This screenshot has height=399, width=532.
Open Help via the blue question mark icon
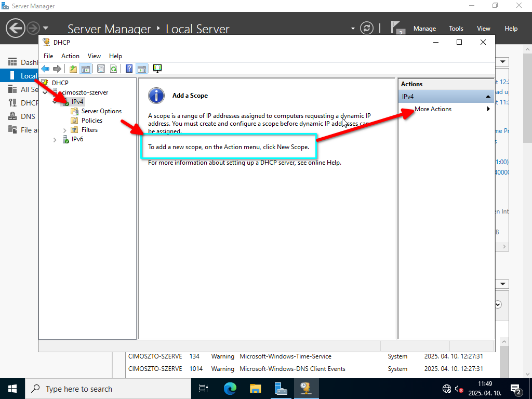coord(129,69)
